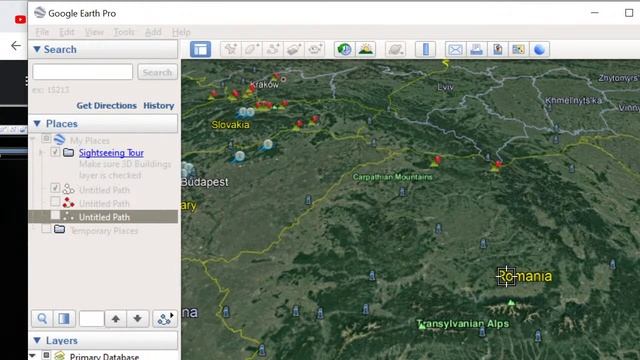Open the File menu
This screenshot has width=640, height=360.
[42, 32]
